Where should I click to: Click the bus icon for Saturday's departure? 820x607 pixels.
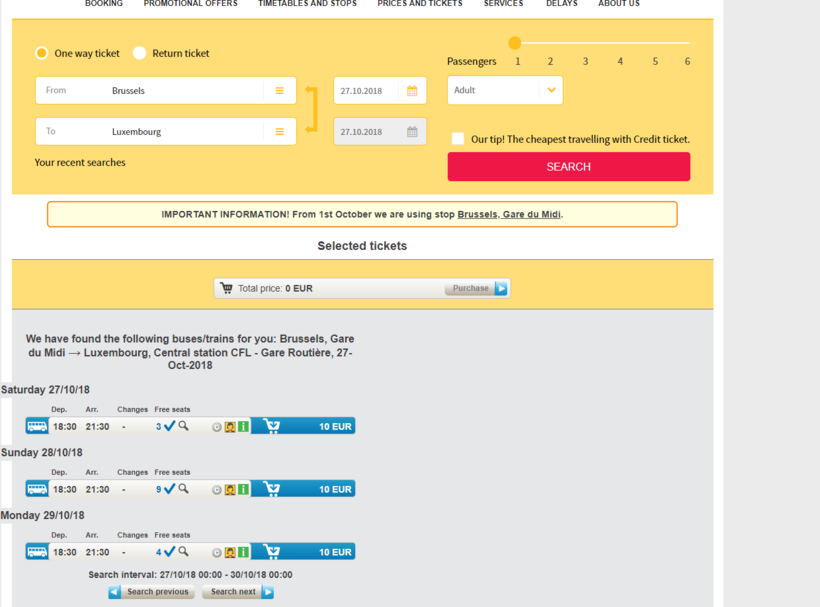[x=37, y=427]
